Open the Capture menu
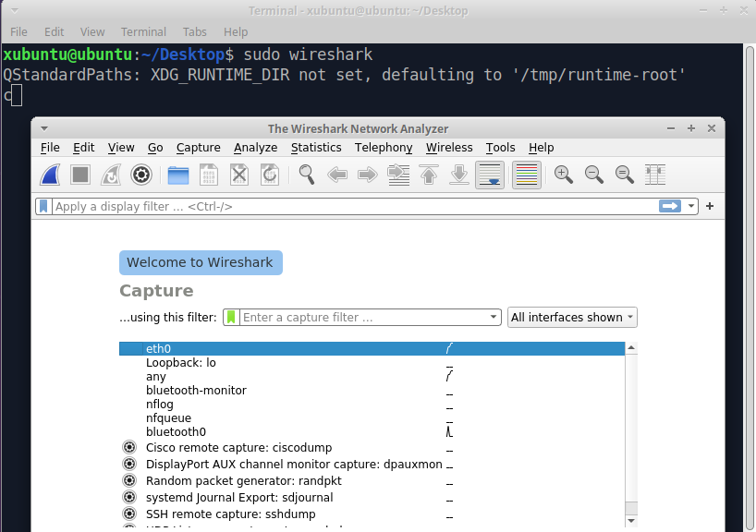Screen dimensions: 756x532 coord(199,148)
